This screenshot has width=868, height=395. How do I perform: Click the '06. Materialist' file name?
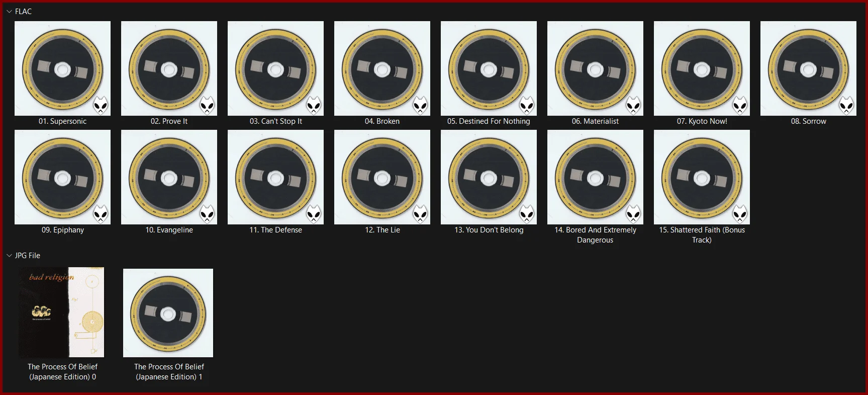click(x=595, y=121)
